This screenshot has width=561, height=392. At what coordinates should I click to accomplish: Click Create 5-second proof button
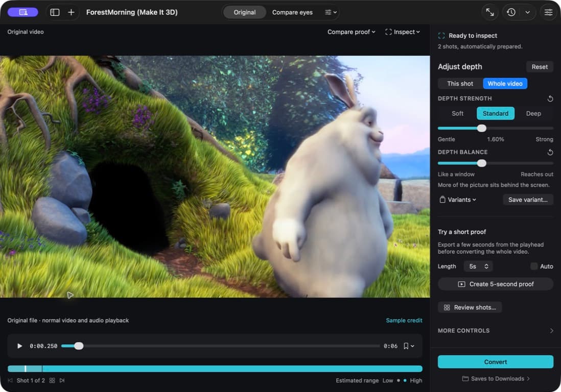tap(496, 284)
